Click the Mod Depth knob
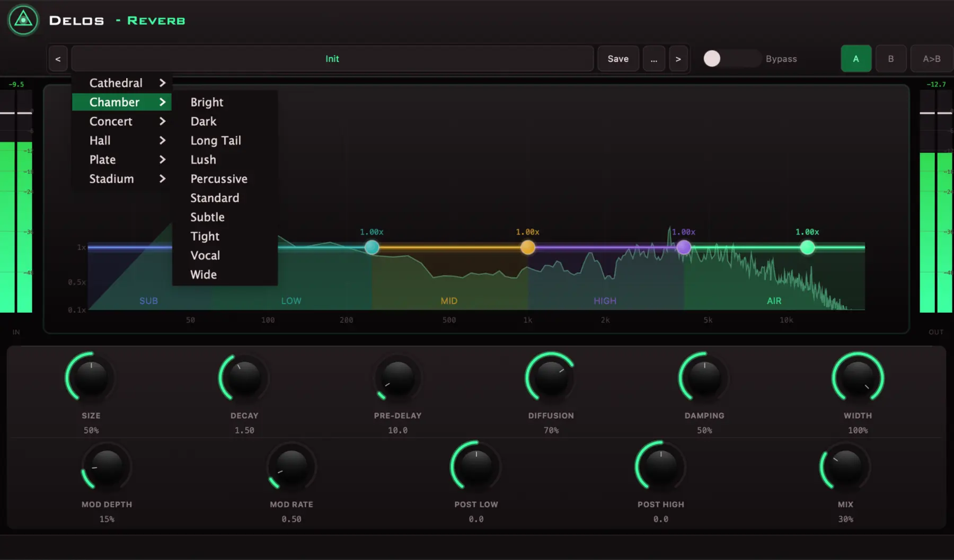 pyautogui.click(x=107, y=467)
